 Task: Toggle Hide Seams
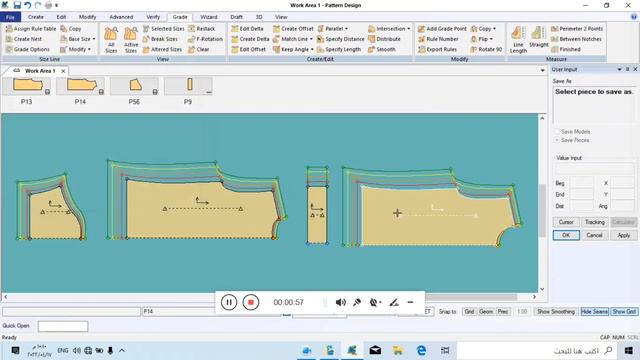[594, 311]
